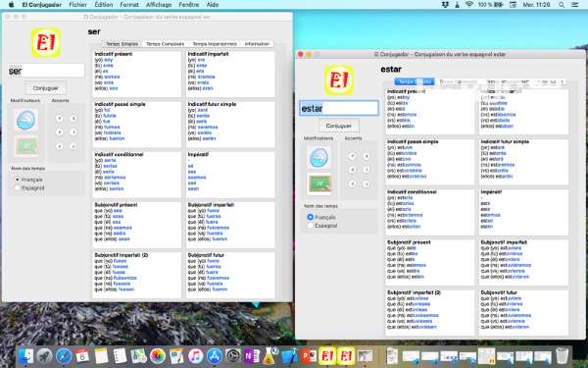
Task: Insert the í accent in estar window
Action: (x=366, y=170)
